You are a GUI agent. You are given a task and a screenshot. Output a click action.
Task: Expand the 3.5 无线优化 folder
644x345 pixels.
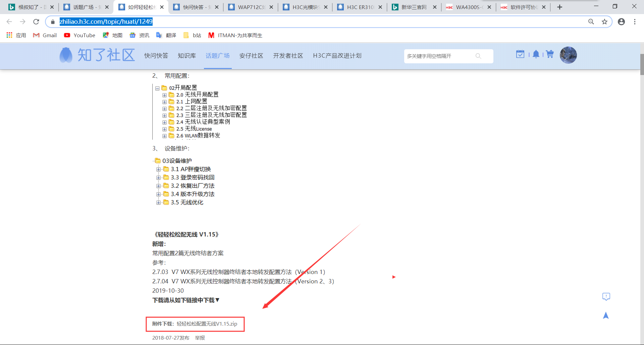[158, 202]
